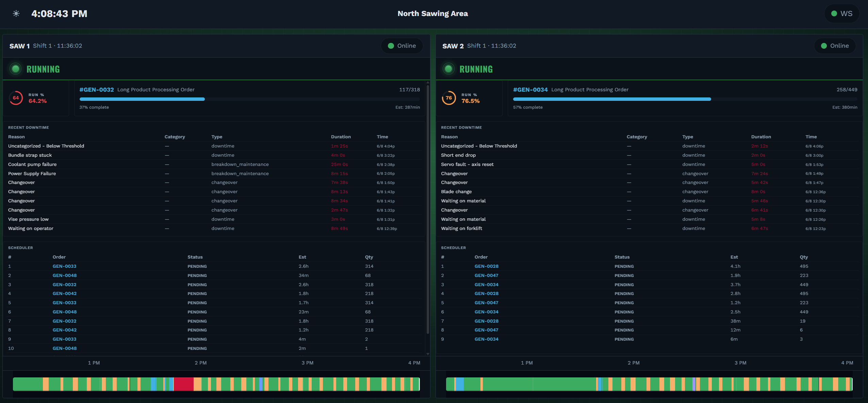Viewport: 868px width, 403px height.
Task: Click the scroll-down arrow in the Saw 1 panel
Action: point(428,354)
